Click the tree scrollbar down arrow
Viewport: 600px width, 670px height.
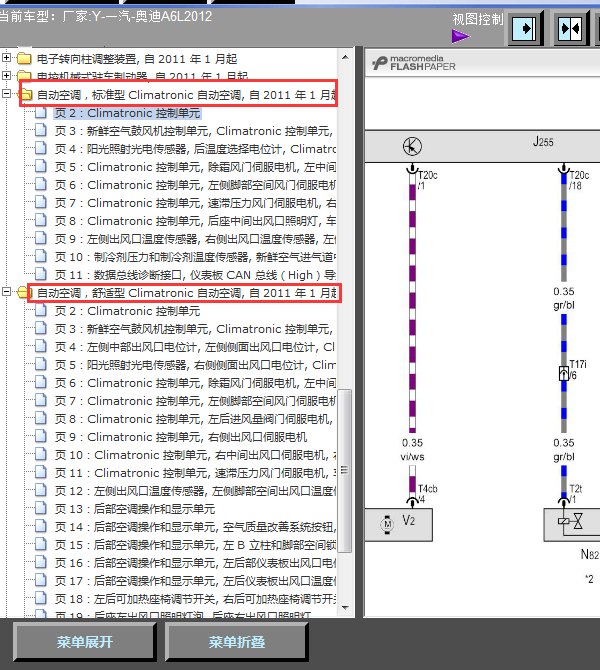[x=345, y=607]
